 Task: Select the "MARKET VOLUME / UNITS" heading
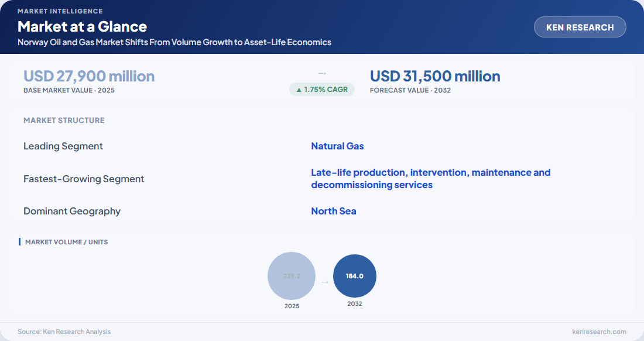pyautogui.click(x=67, y=242)
